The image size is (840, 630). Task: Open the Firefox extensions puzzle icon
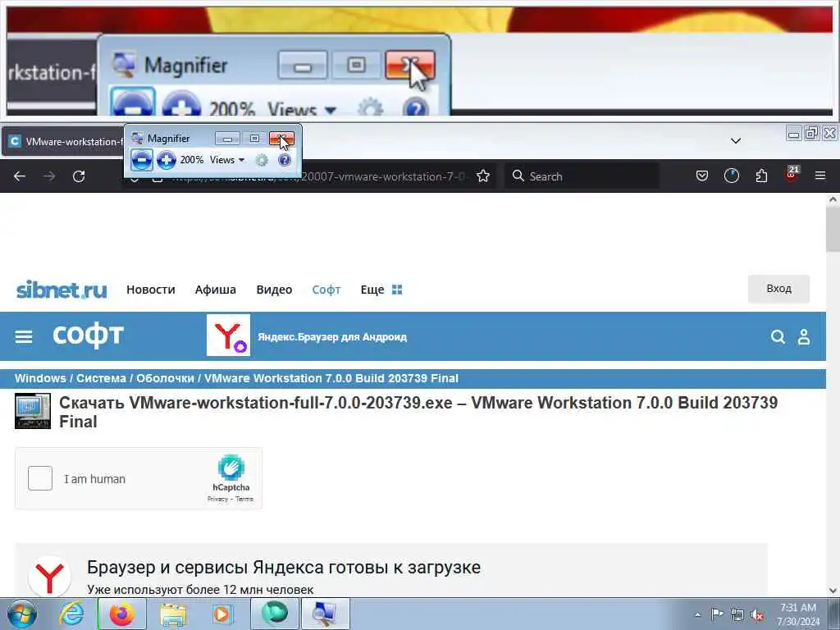tap(761, 176)
